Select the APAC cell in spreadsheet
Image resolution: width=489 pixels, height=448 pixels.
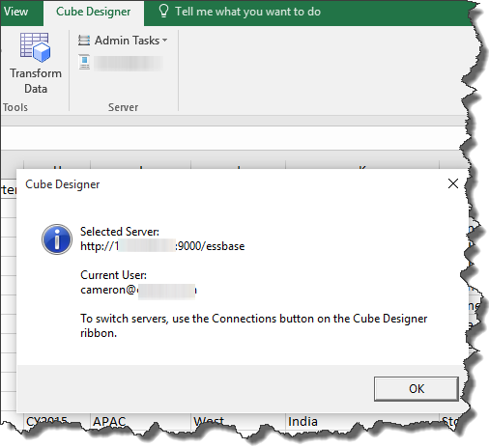140,421
